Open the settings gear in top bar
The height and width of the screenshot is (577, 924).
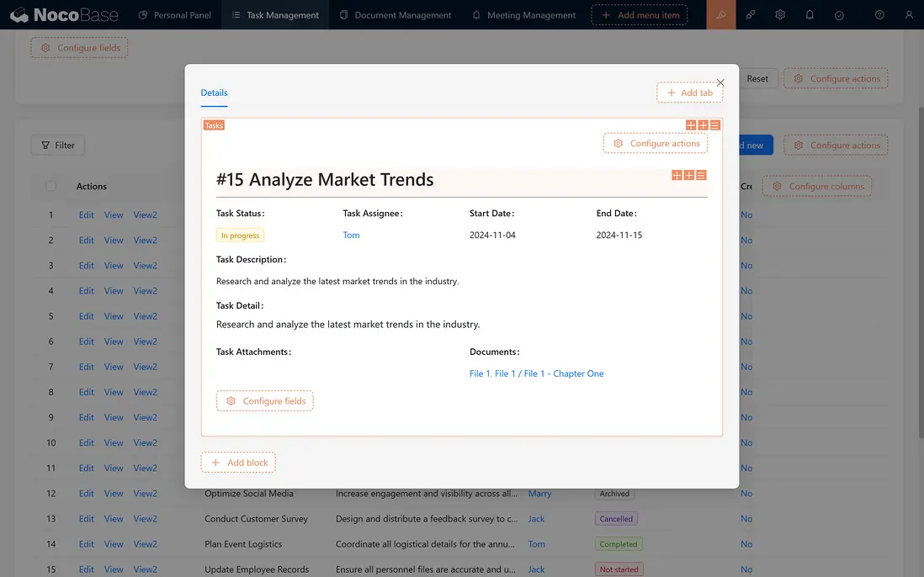[779, 15]
